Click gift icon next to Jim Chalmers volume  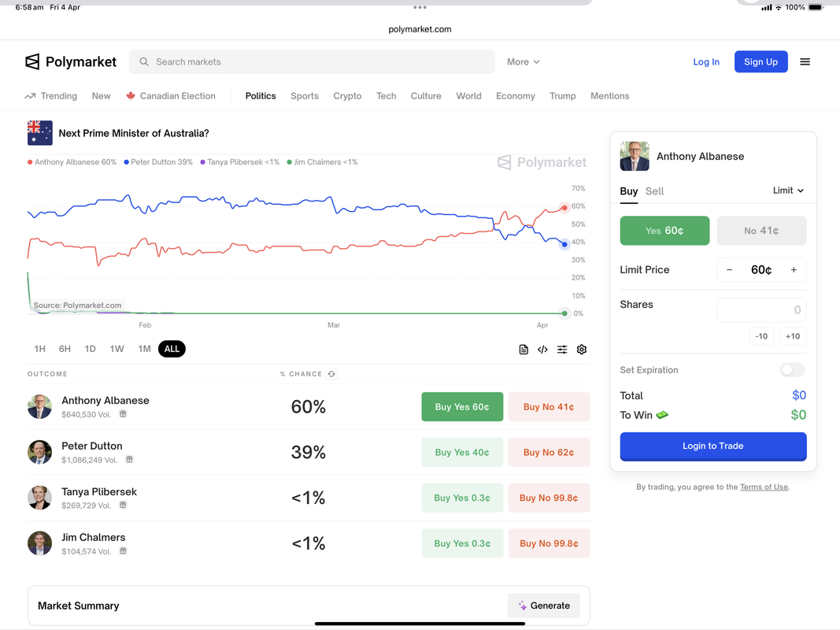point(123,551)
